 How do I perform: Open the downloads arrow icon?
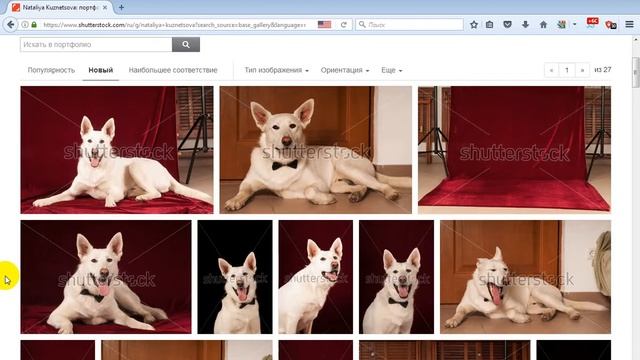525,24
